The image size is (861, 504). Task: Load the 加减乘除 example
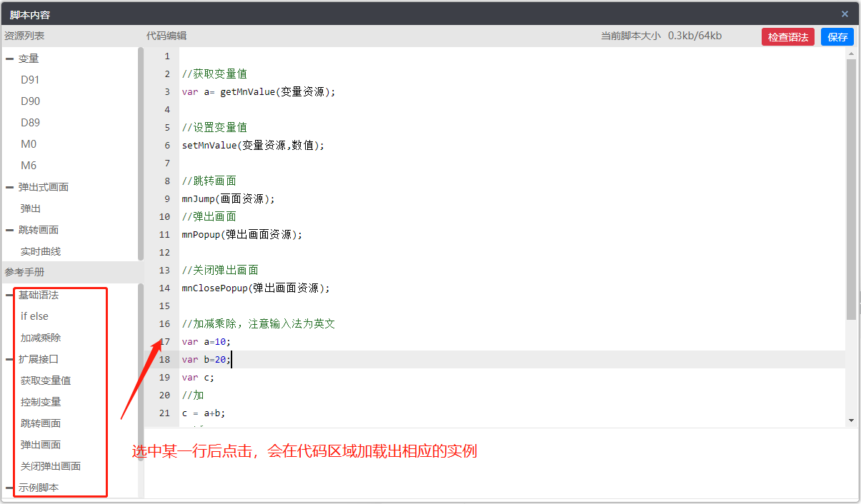41,338
